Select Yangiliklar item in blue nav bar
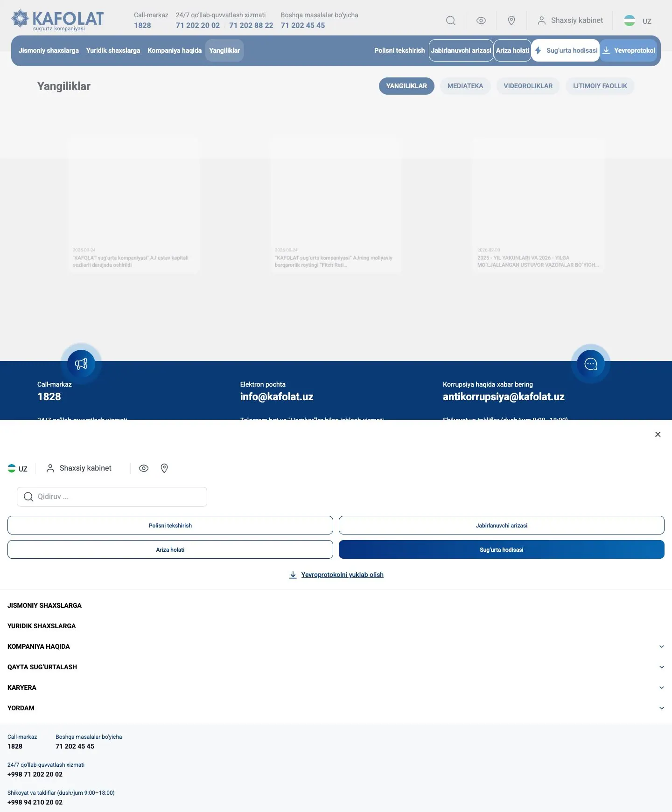Viewport: 672px width, 812px height. 224,50
